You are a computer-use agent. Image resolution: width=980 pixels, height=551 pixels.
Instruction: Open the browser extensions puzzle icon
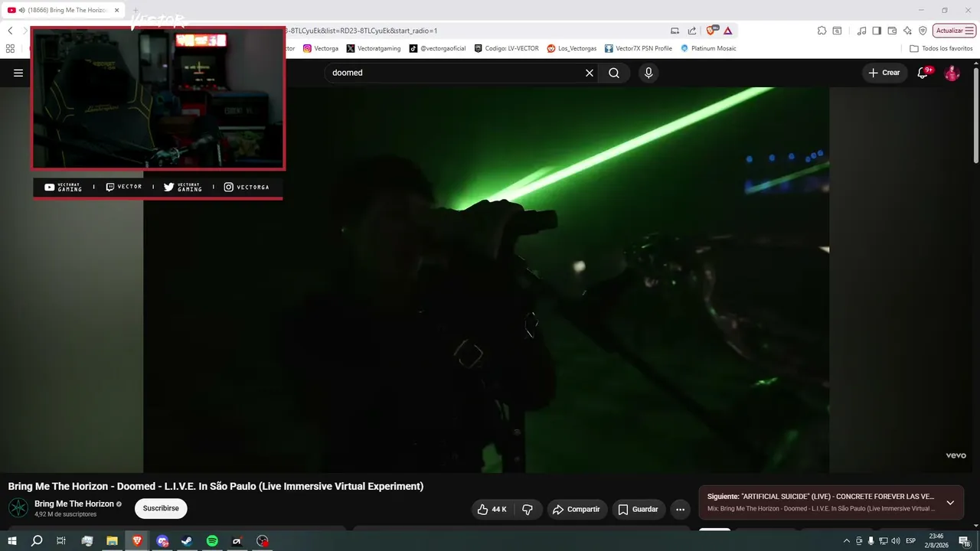pyautogui.click(x=822, y=31)
